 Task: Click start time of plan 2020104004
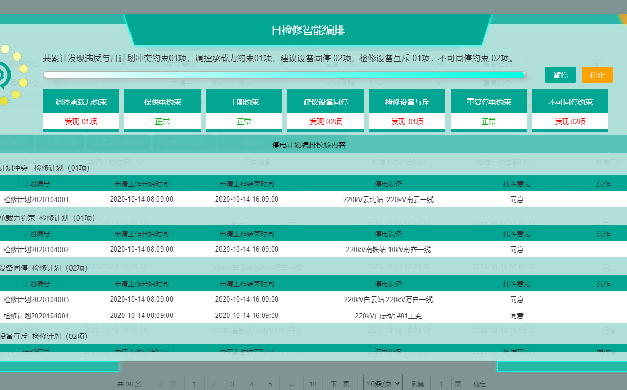tap(142, 316)
